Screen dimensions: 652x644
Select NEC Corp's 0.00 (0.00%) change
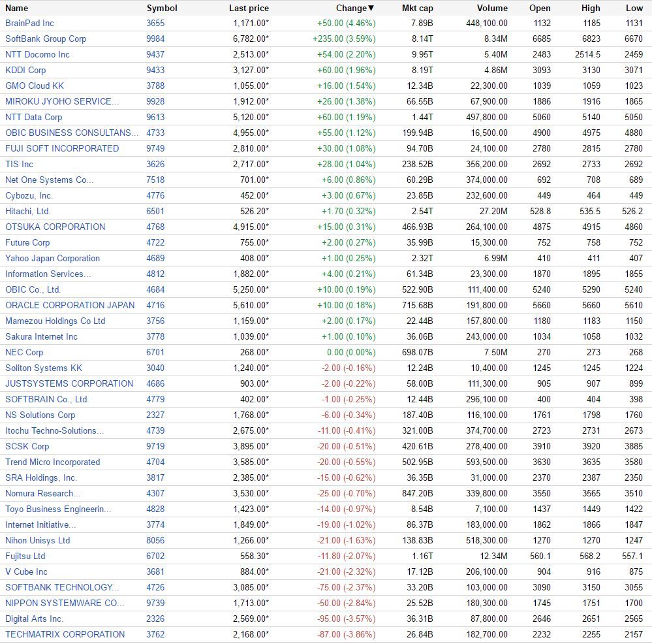(351, 352)
